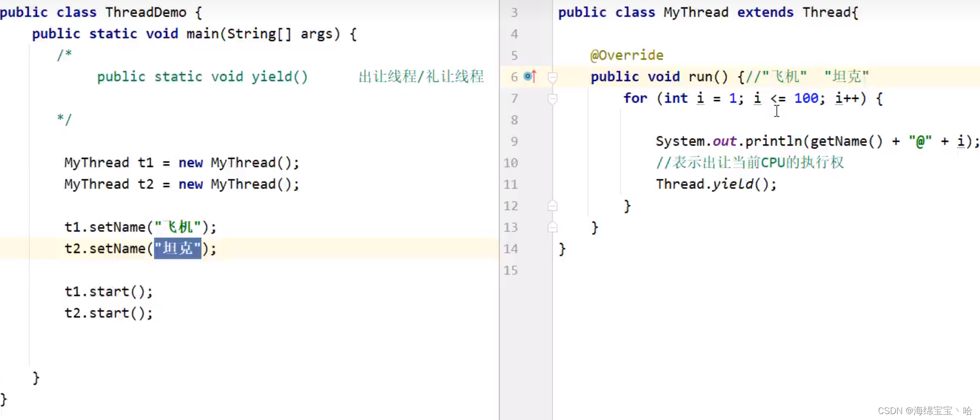Click line number 15 in the gutter
The image size is (980, 420).
click(511, 270)
